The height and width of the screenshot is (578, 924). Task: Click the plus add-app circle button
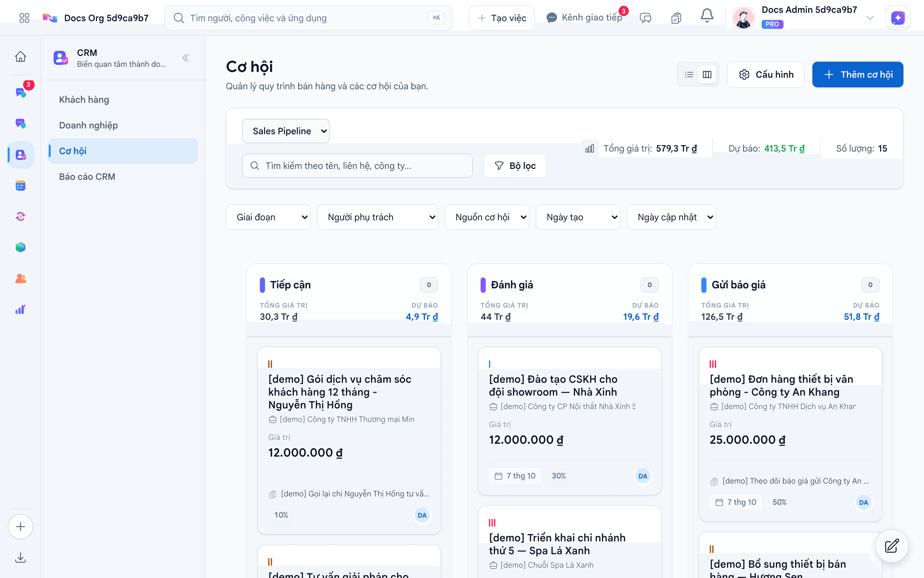click(21, 526)
